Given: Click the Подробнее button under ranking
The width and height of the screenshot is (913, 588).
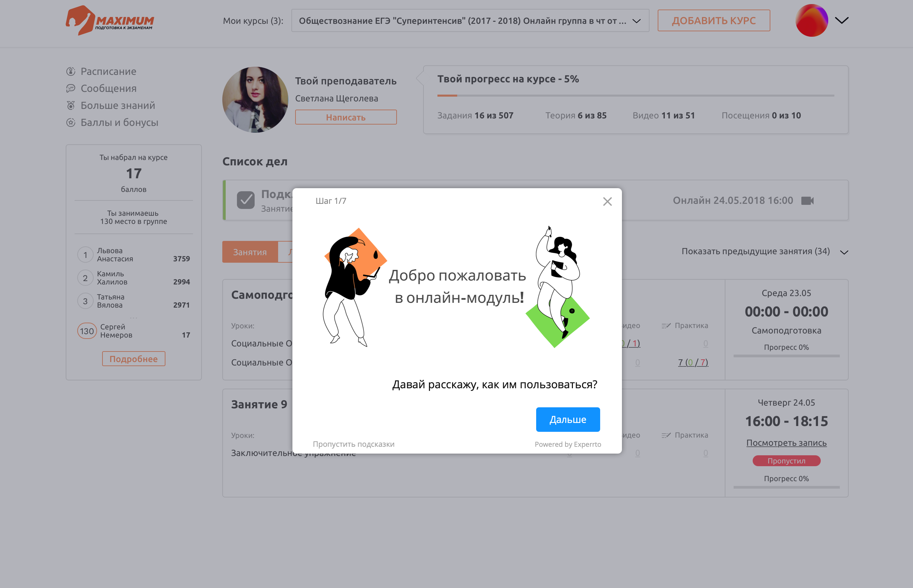Looking at the screenshot, I should point(133,359).
